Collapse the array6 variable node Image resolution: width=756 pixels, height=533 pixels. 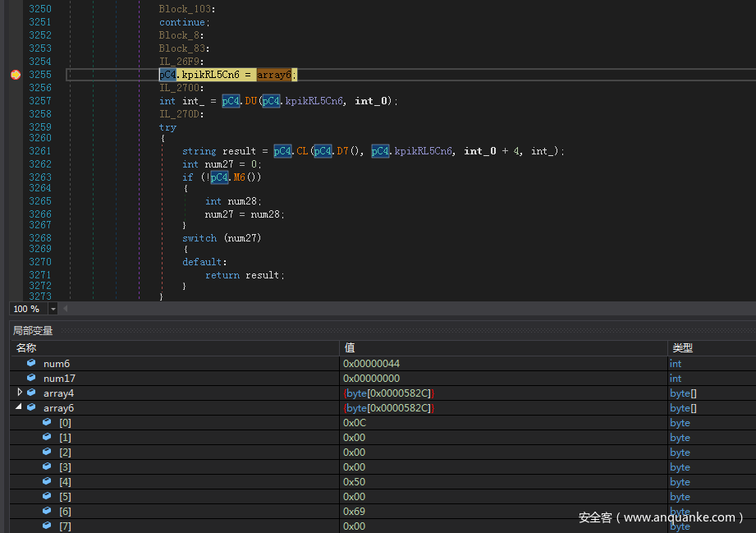coord(20,407)
